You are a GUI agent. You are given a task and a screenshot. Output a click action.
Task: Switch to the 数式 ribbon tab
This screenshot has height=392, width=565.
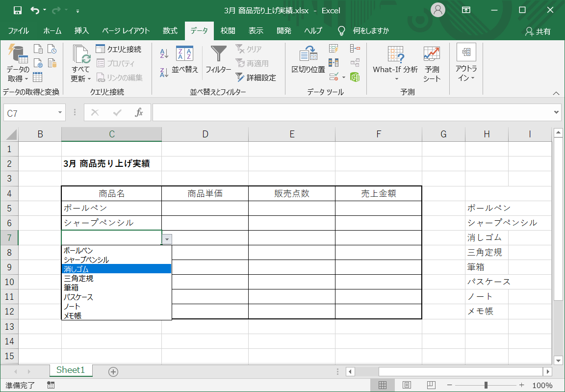point(170,30)
